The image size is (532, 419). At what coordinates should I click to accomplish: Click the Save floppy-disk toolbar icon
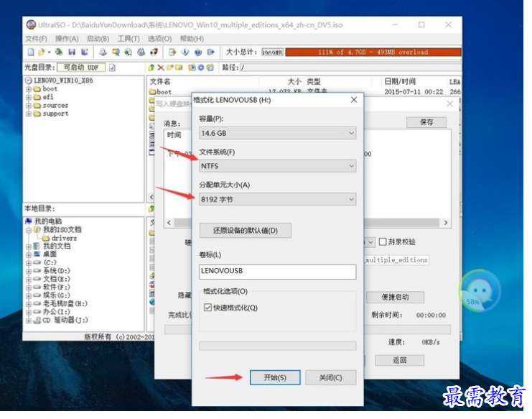pyautogui.click(x=72, y=52)
